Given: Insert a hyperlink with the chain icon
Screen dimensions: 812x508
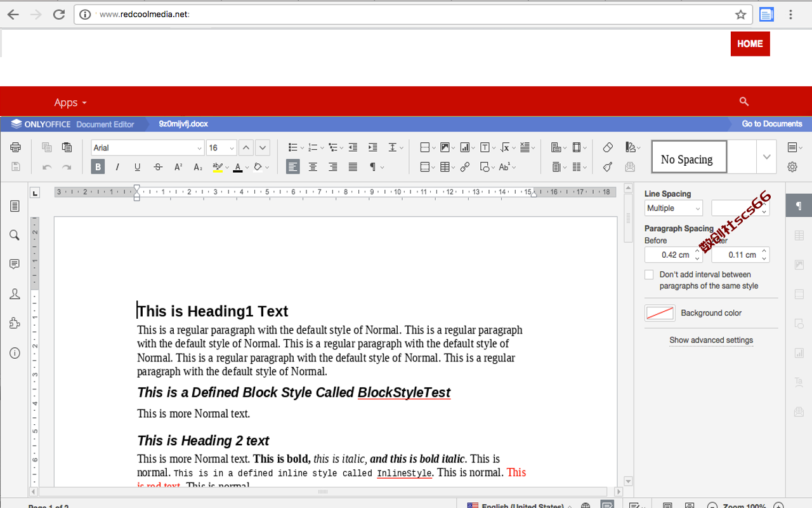Looking at the screenshot, I should 465,167.
